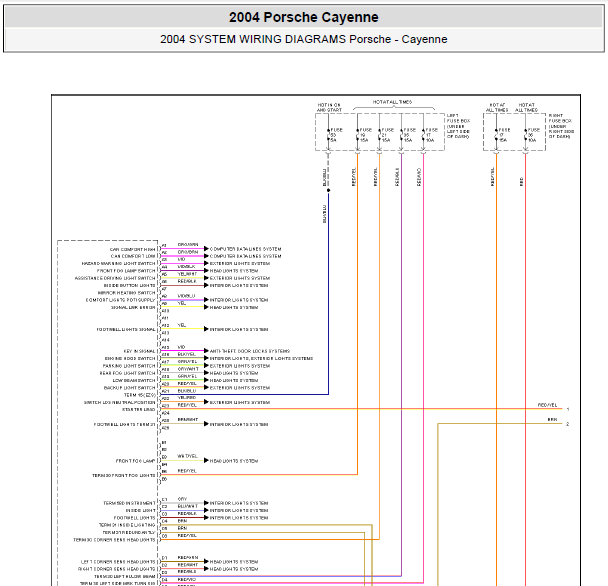Click the "PARKING LIGHT SWITCH" label

pyautogui.click(x=129, y=366)
